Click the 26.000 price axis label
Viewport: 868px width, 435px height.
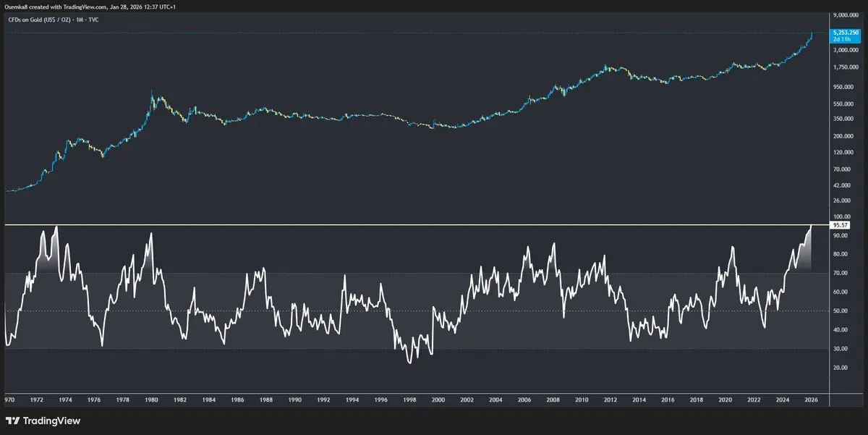point(842,200)
